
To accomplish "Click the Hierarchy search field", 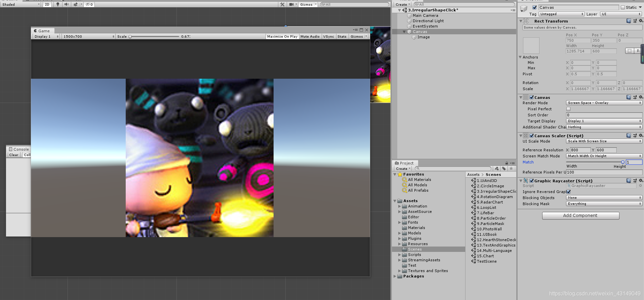I will pos(464,5).
